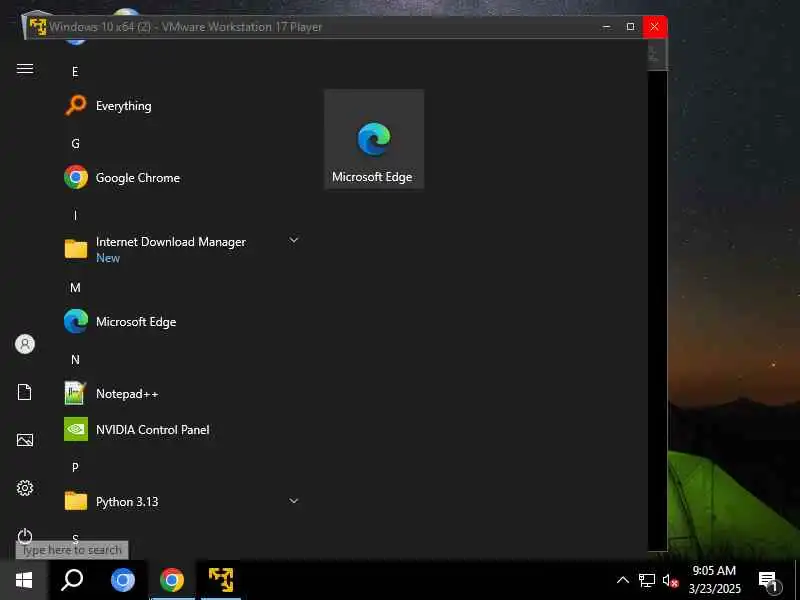The image size is (800, 600).
Task: Select the letter P group header
Action: pos(75,467)
